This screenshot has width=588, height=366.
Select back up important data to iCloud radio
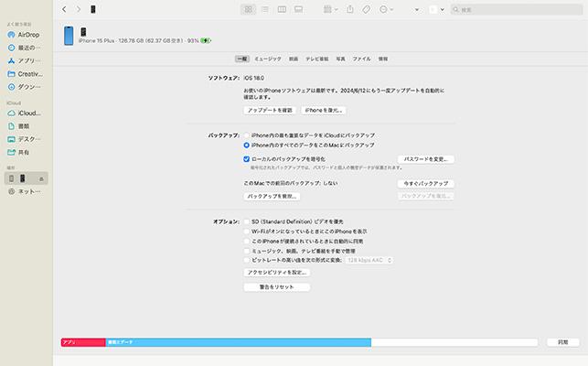click(246, 135)
